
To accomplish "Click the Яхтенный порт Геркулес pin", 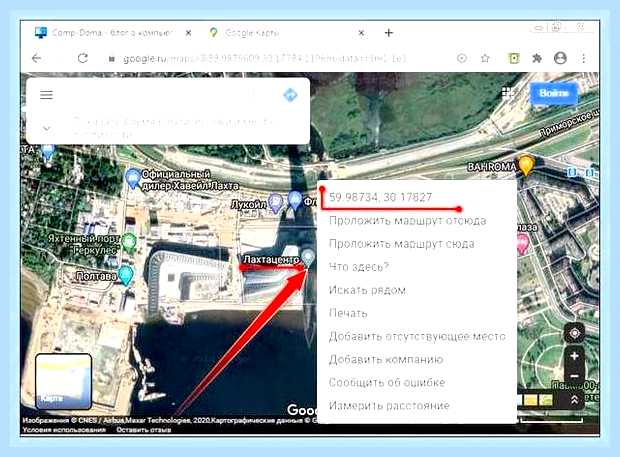I will pos(129,243).
